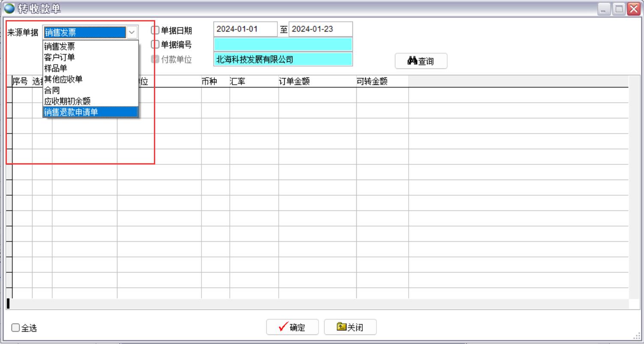Enable the 单据日期 filter checkbox
The width and height of the screenshot is (644, 344).
click(x=155, y=30)
